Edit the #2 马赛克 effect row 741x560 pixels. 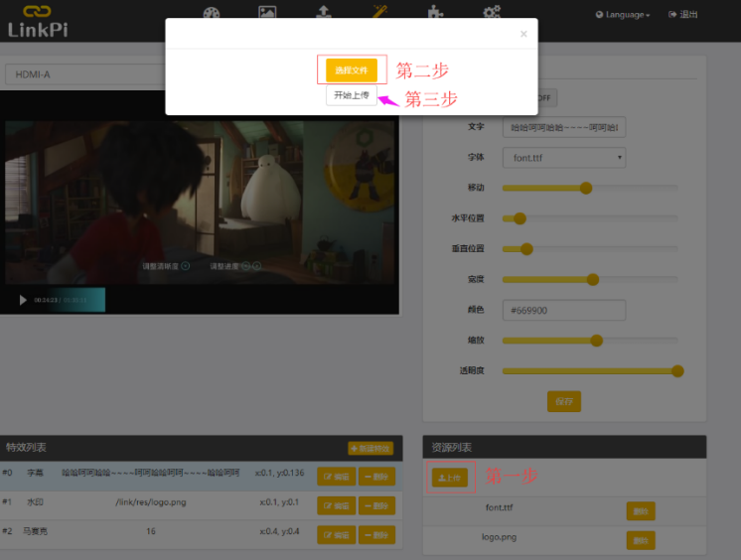(x=336, y=535)
